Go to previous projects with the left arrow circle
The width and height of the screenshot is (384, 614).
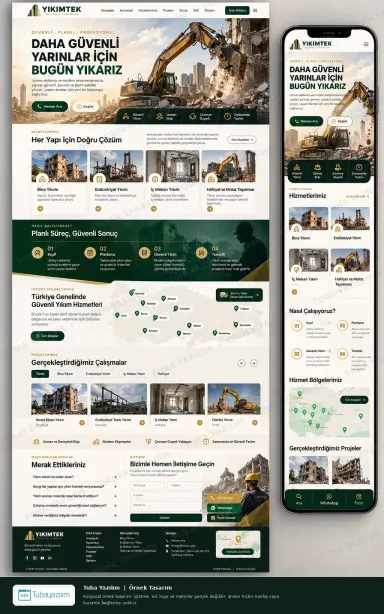click(x=241, y=363)
